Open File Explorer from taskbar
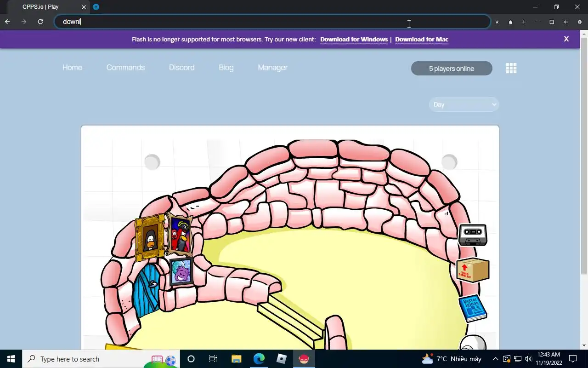This screenshot has width=588, height=368. 236,359
